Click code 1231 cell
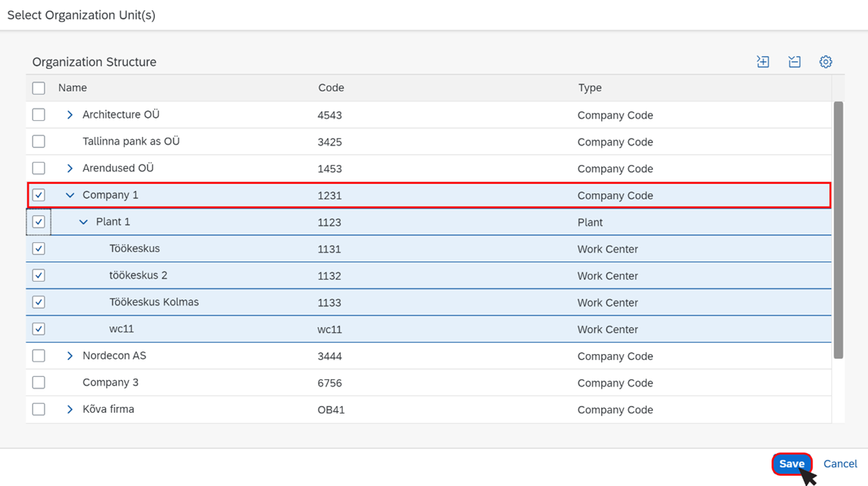 [x=329, y=195]
